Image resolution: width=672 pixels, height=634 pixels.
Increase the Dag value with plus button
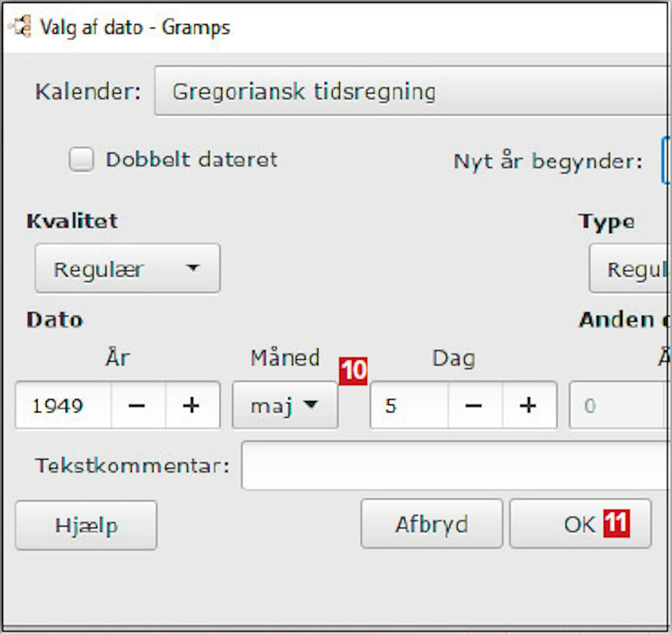[529, 405]
